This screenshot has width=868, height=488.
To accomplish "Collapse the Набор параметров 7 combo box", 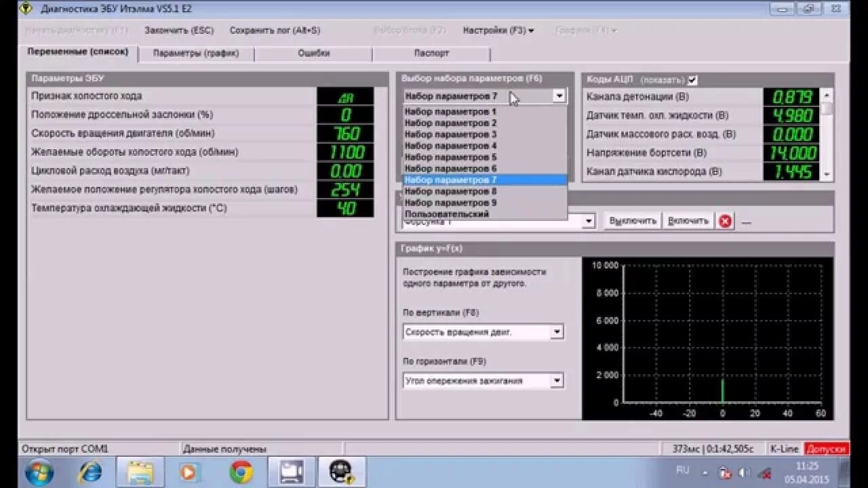I will (559, 96).
